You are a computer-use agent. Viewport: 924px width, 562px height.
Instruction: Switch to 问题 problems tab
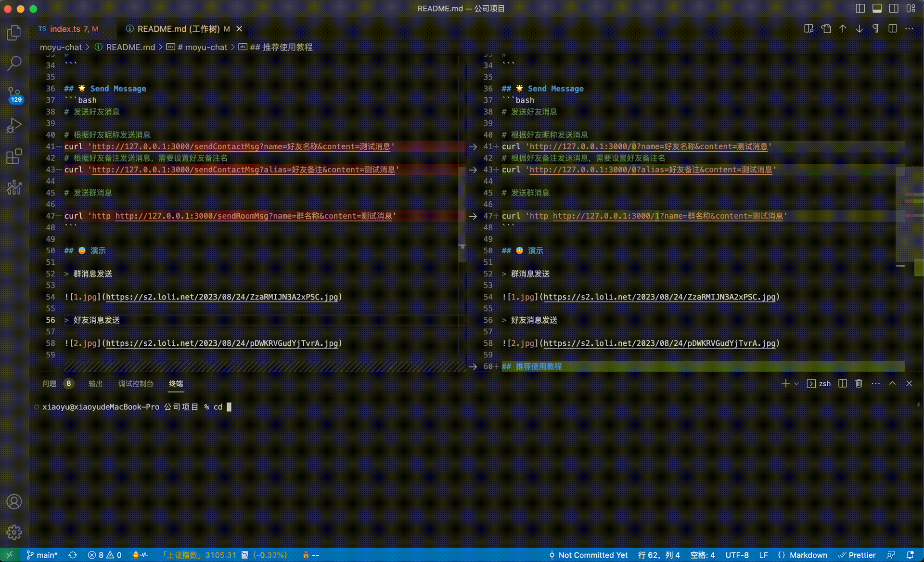(49, 384)
